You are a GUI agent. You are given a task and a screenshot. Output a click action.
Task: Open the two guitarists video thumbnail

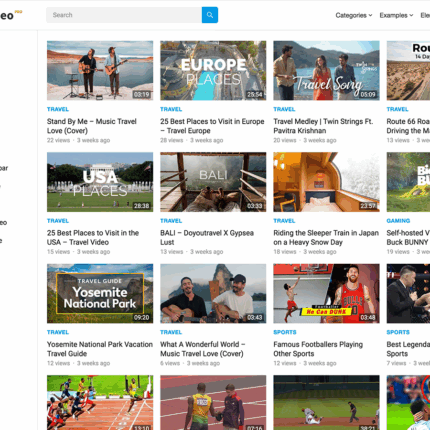coord(213,294)
